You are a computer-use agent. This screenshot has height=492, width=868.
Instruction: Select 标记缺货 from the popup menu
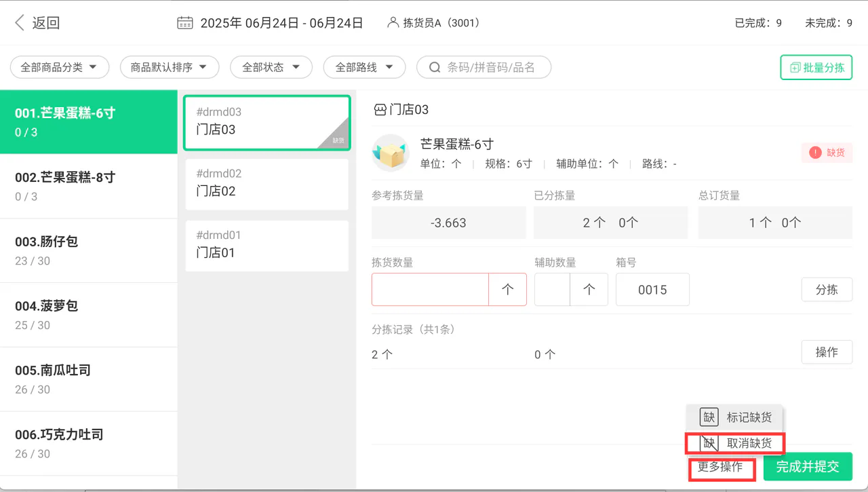coord(735,417)
